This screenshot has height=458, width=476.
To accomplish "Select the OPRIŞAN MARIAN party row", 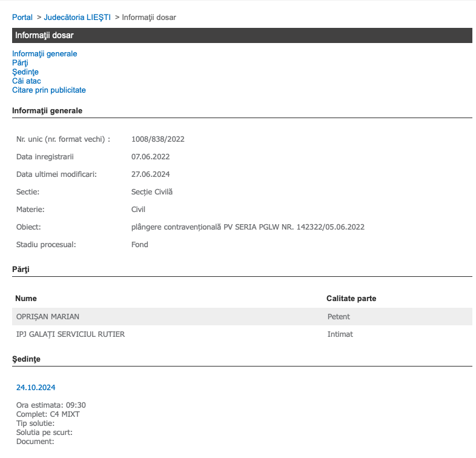I will click(242, 316).
